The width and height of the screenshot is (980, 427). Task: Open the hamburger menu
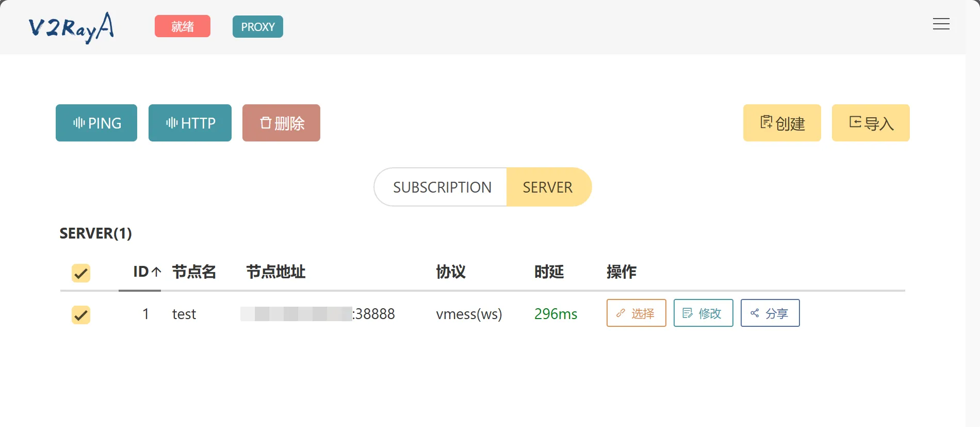pos(941,24)
